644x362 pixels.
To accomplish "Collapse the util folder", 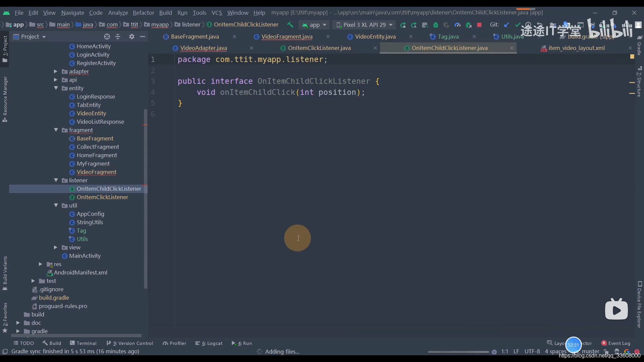I will coord(56,205).
